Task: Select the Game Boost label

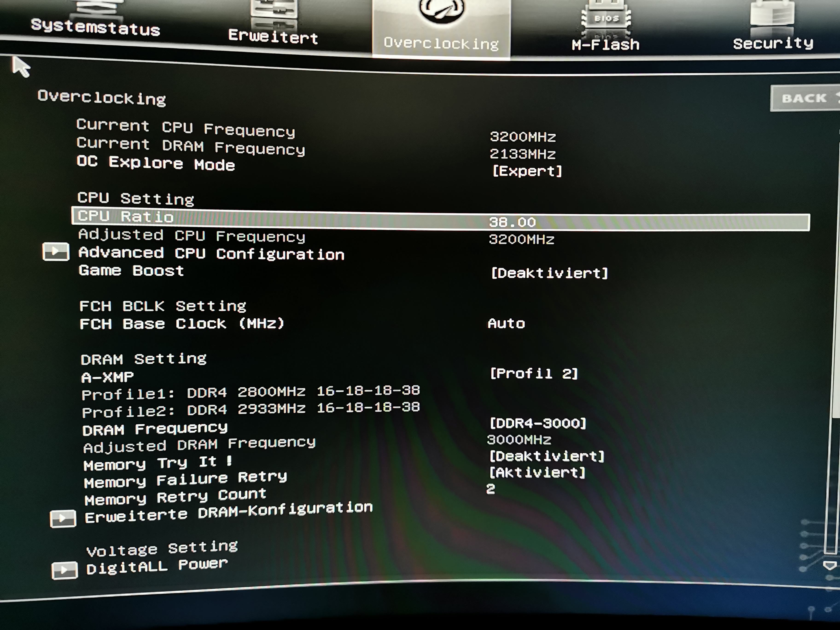Action: [131, 271]
